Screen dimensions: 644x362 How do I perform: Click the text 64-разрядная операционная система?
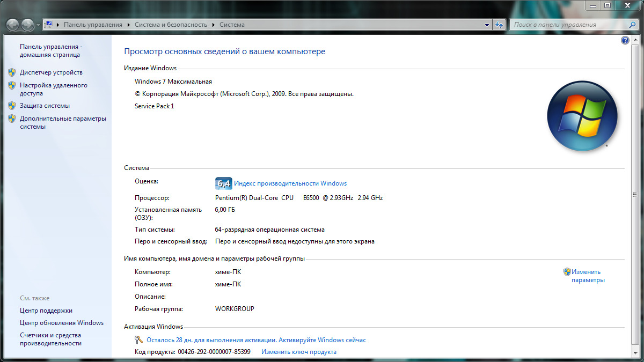tap(270, 230)
